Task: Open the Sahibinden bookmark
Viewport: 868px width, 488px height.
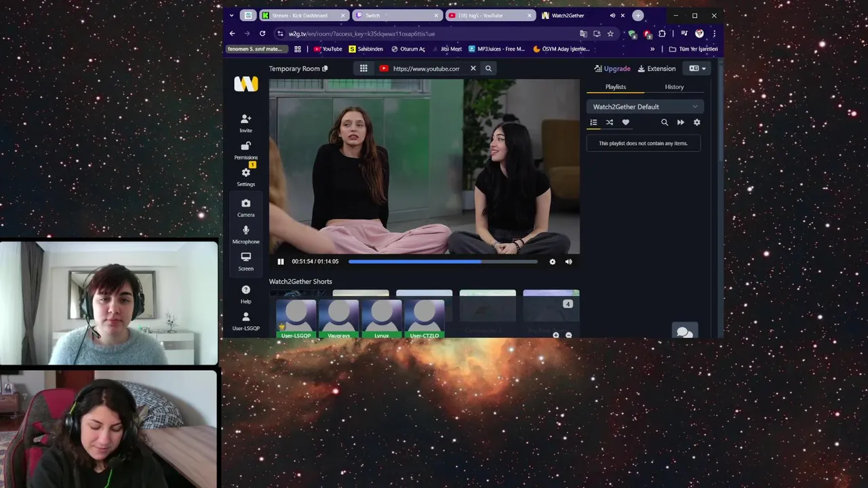Action: (x=366, y=49)
